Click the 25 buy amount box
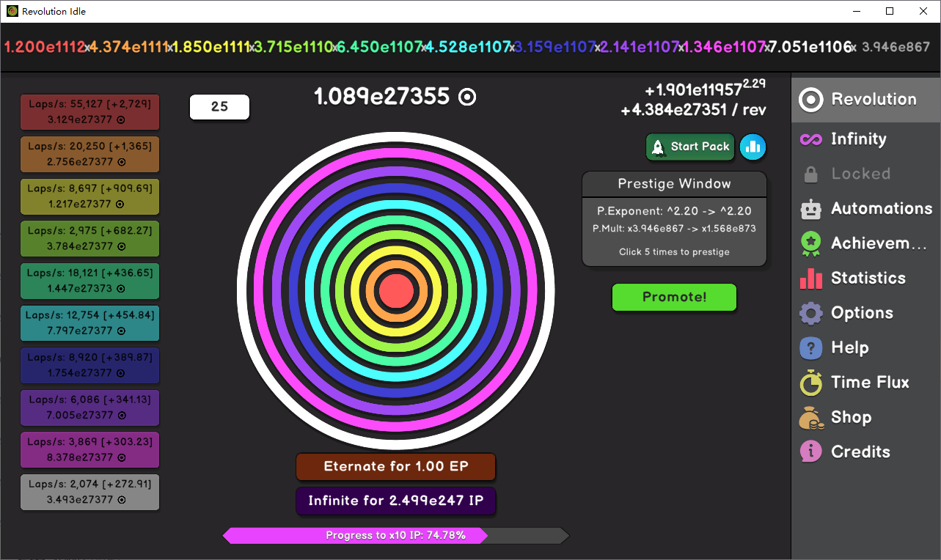The height and width of the screenshot is (560, 941). coord(219,106)
